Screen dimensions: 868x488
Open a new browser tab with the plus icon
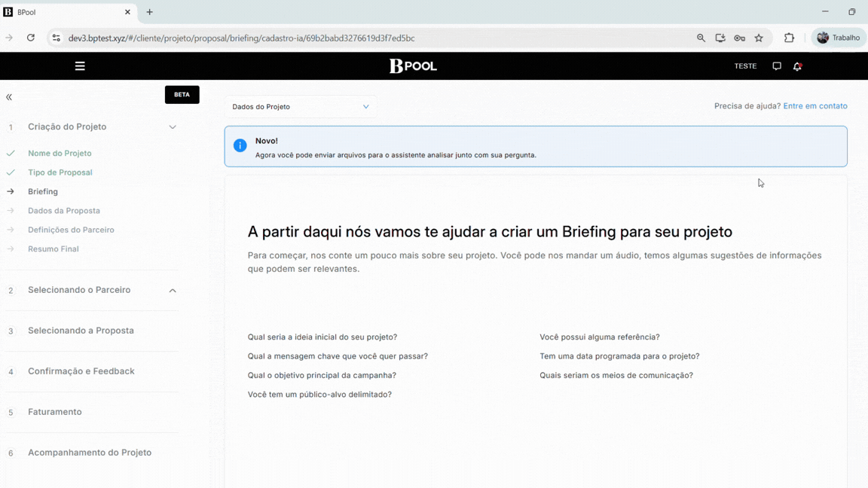click(149, 11)
